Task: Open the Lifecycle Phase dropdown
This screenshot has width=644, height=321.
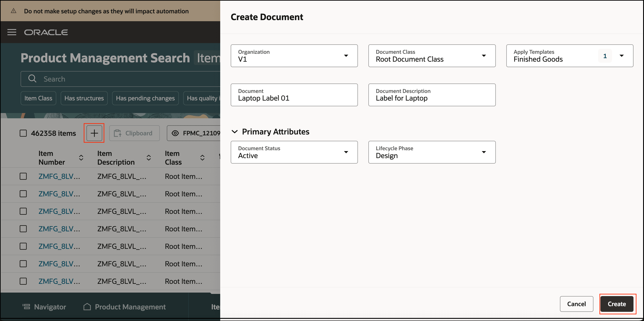Action: tap(484, 152)
